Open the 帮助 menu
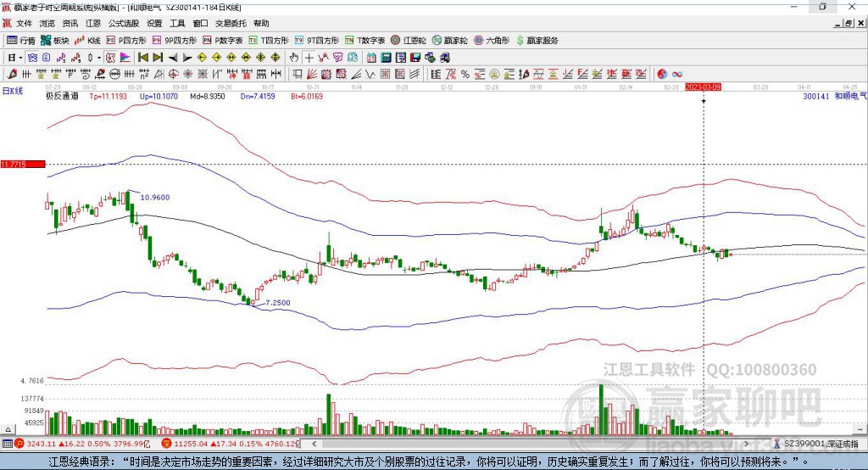This screenshot has height=470, width=868. tap(261, 23)
